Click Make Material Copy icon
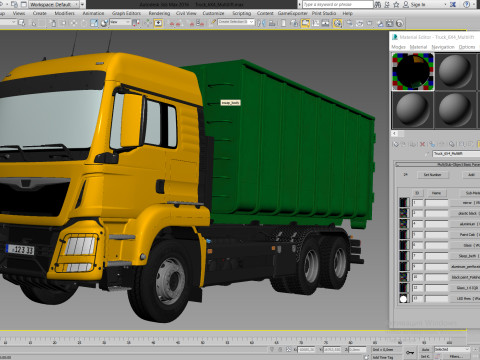 click(x=432, y=144)
